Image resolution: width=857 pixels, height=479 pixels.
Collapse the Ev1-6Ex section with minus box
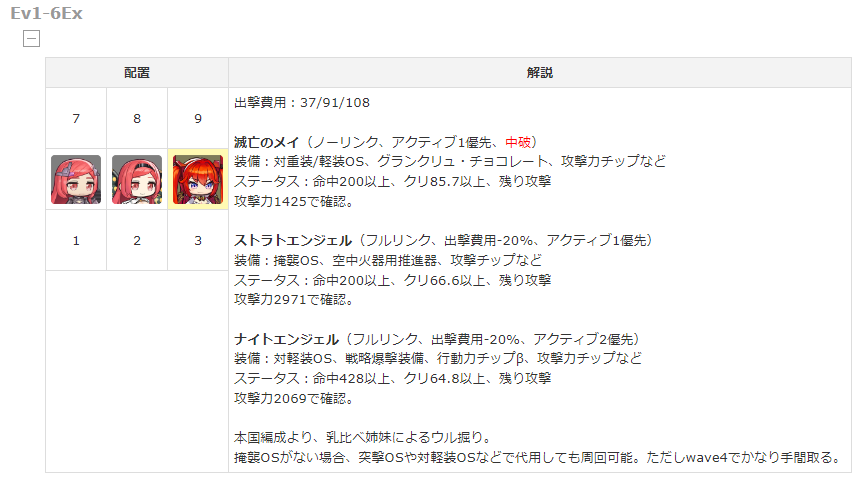[31, 38]
